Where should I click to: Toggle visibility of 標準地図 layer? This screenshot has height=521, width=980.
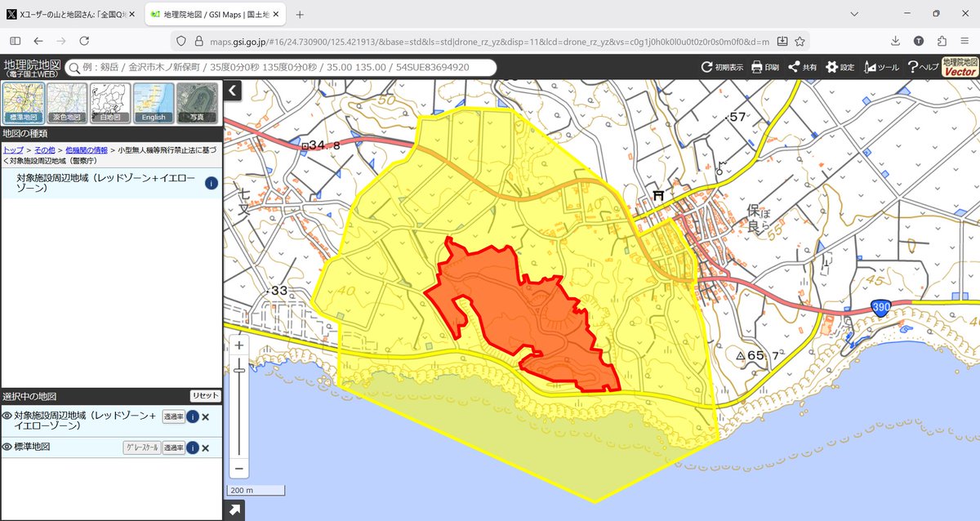coord(7,448)
